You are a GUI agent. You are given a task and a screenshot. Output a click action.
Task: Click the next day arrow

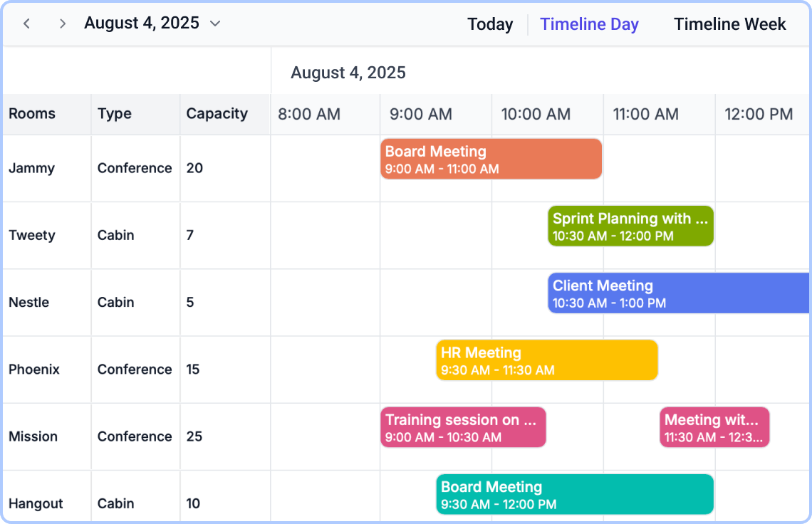(x=62, y=23)
